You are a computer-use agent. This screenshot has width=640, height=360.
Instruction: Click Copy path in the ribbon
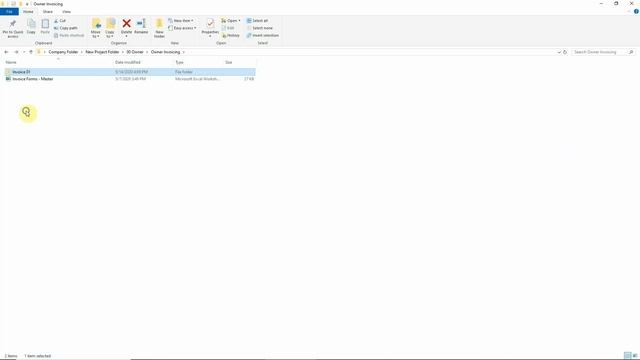(65, 28)
